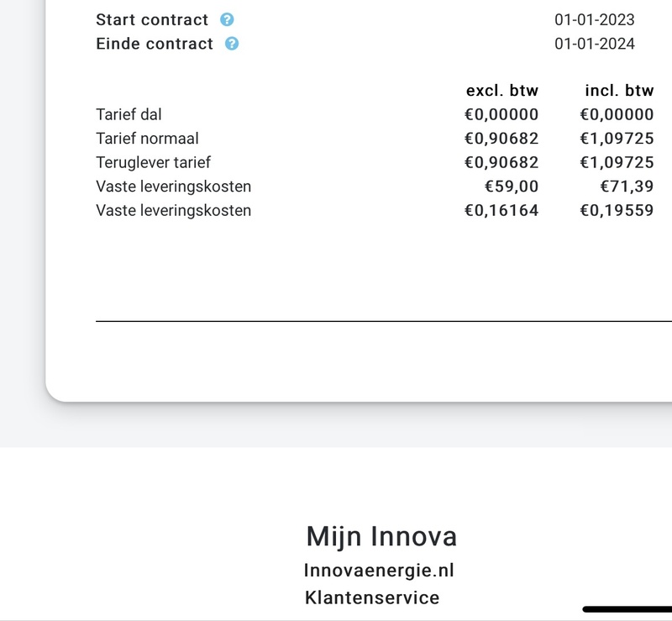Viewport: 672px width, 621px height.
Task: Visit the Innovaenergie.nl link
Action: (x=379, y=571)
